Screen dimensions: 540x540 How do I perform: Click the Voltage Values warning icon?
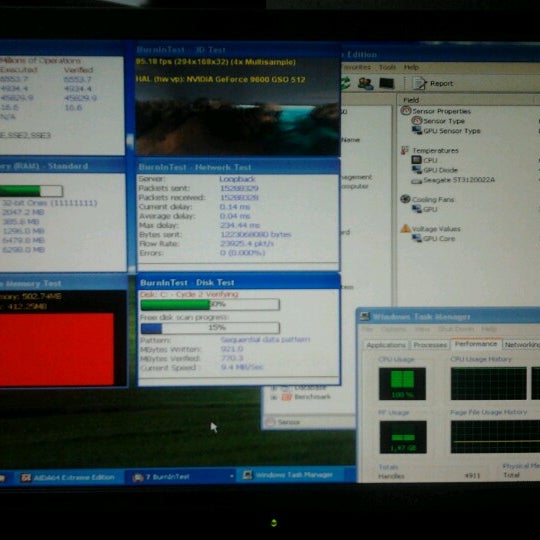[406, 228]
